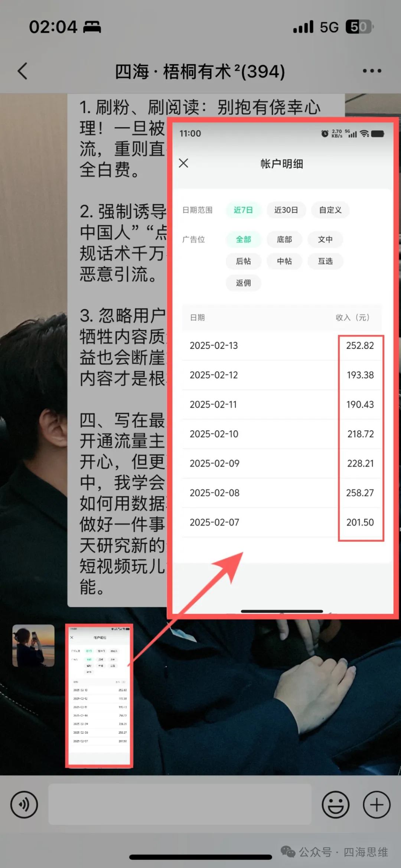Image resolution: width=401 pixels, height=868 pixels.
Task: Tap the income value 252.82
Action: pyautogui.click(x=360, y=345)
